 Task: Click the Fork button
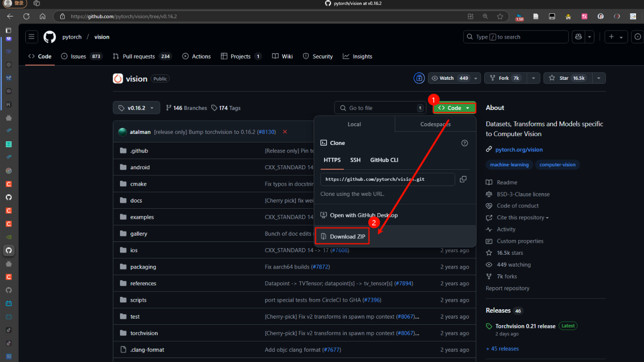[x=505, y=78]
